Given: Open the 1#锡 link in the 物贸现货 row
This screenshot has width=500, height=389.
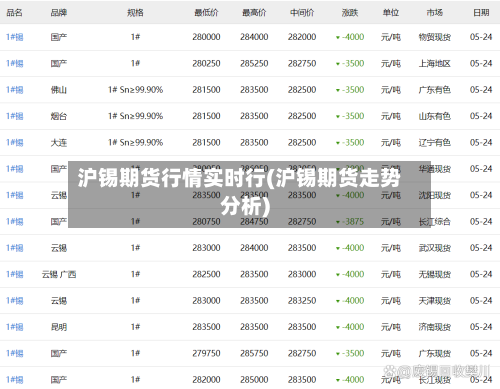Looking at the screenshot, I should coord(15,37).
